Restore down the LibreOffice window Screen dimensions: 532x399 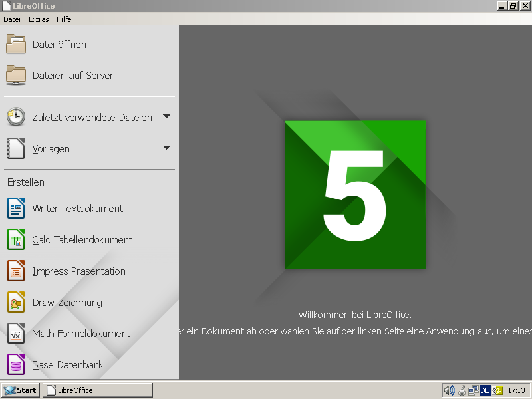tap(513, 6)
